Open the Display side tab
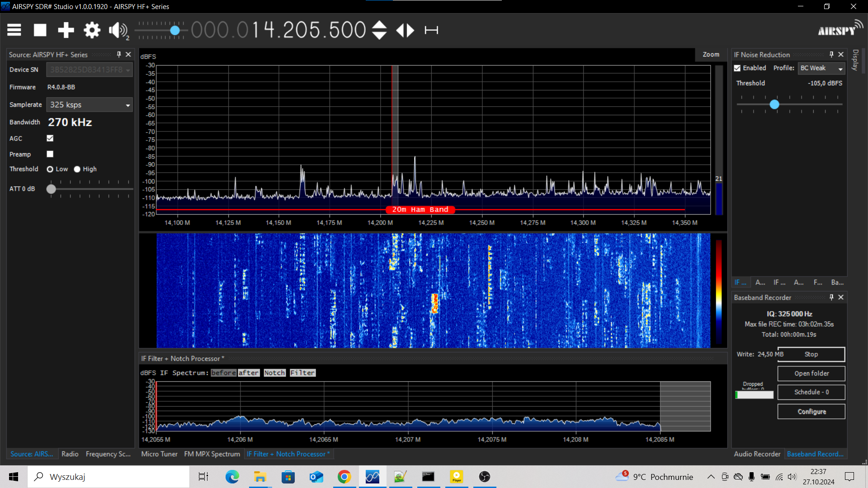This screenshot has width=868, height=488. pos(855,60)
